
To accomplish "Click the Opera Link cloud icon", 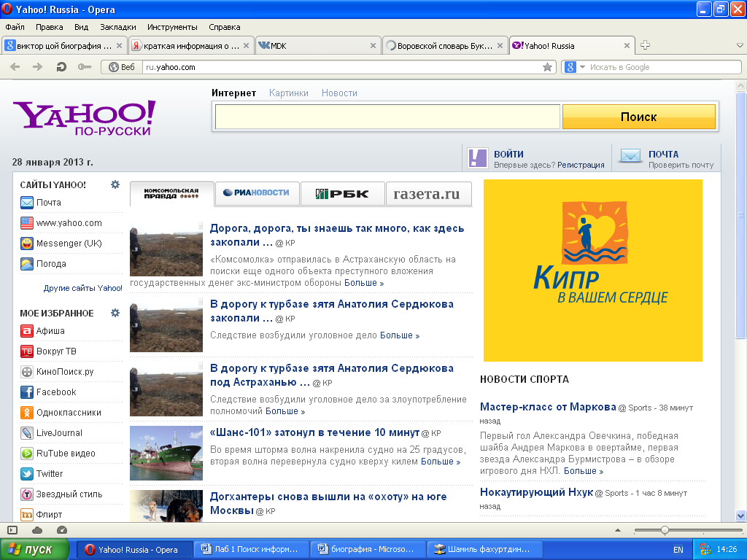I will (x=37, y=530).
